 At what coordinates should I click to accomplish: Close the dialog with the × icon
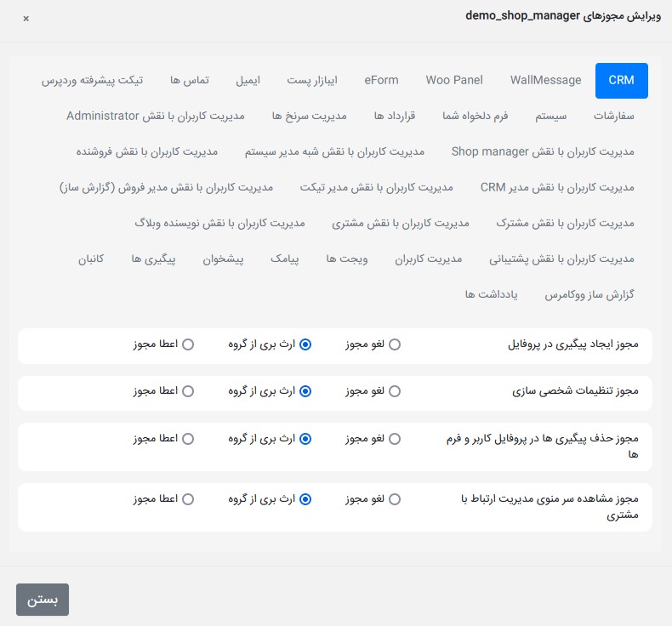click(26, 18)
